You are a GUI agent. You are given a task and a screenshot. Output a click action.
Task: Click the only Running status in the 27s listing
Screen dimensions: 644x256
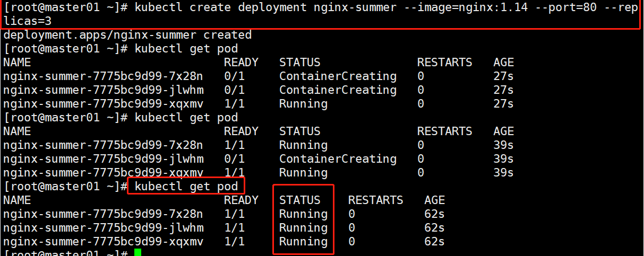[x=303, y=104]
